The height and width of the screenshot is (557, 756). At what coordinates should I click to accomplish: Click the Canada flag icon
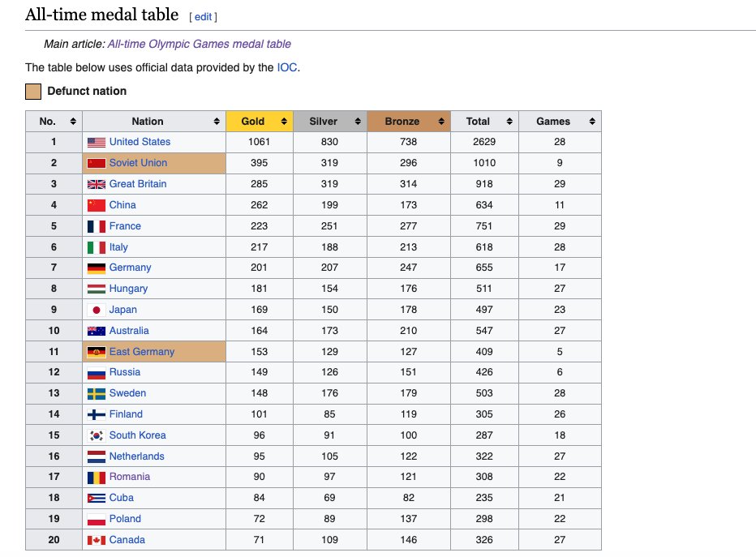(x=97, y=540)
